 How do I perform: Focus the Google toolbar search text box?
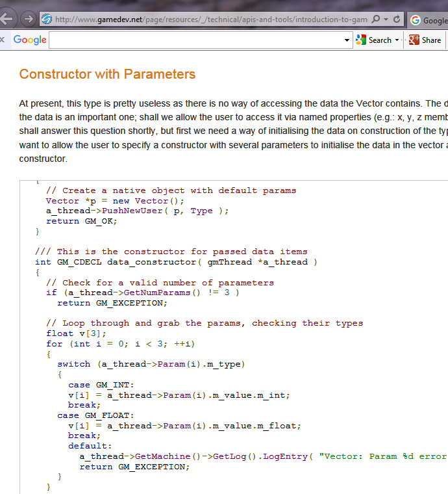coord(195,40)
